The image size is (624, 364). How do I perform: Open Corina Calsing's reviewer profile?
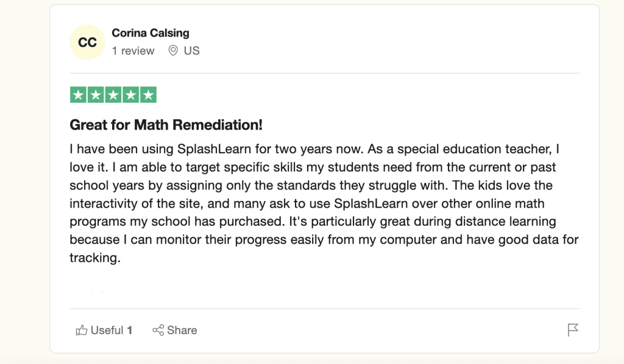click(151, 33)
